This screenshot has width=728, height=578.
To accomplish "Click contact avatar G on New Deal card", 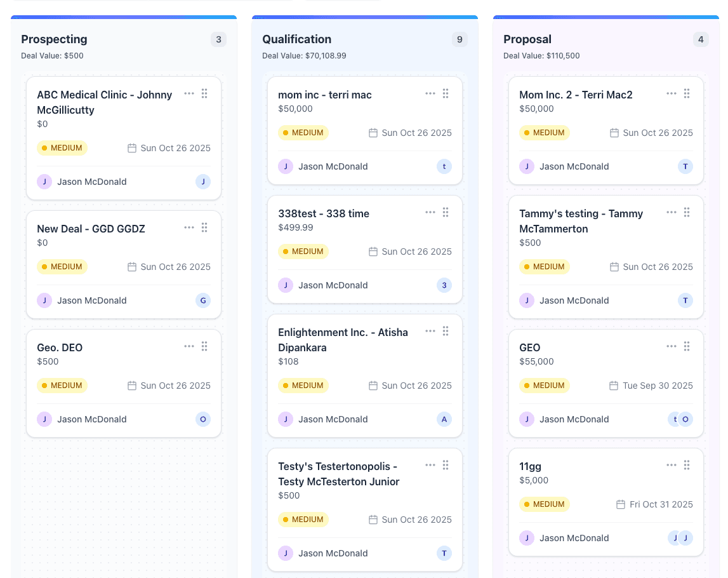I will coord(203,300).
